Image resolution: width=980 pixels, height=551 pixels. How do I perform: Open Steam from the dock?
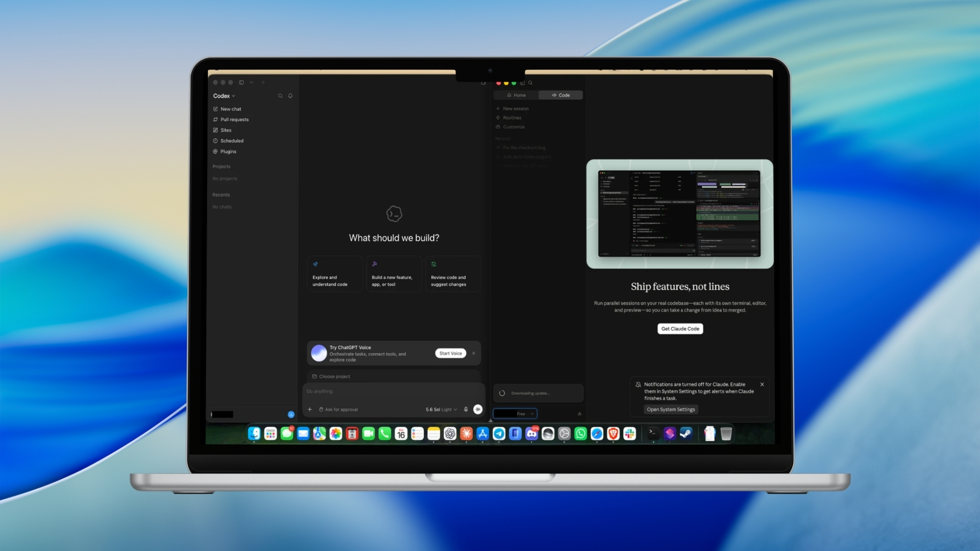tap(686, 434)
